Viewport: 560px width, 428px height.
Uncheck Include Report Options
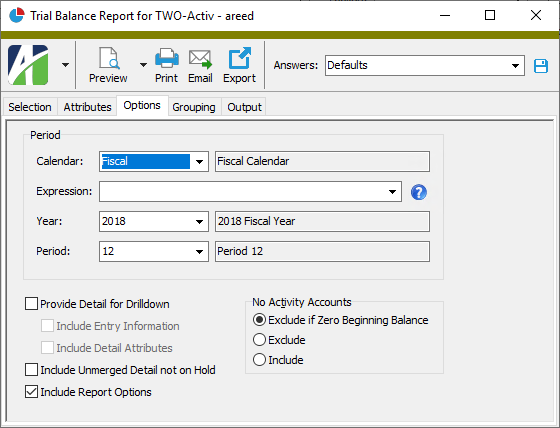31,392
